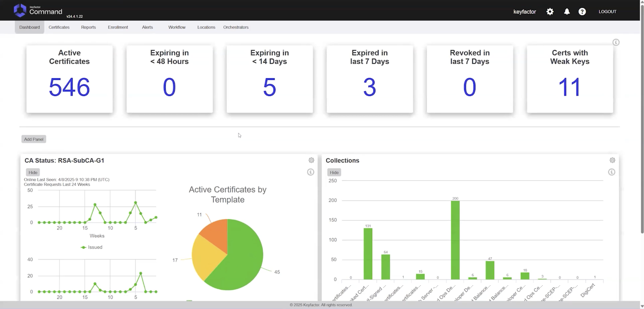Hide the CA Status panel
This screenshot has width=644, height=309.
coord(33,172)
